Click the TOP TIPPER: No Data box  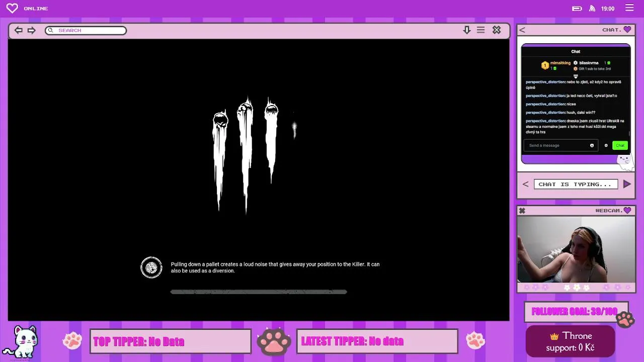tap(171, 342)
